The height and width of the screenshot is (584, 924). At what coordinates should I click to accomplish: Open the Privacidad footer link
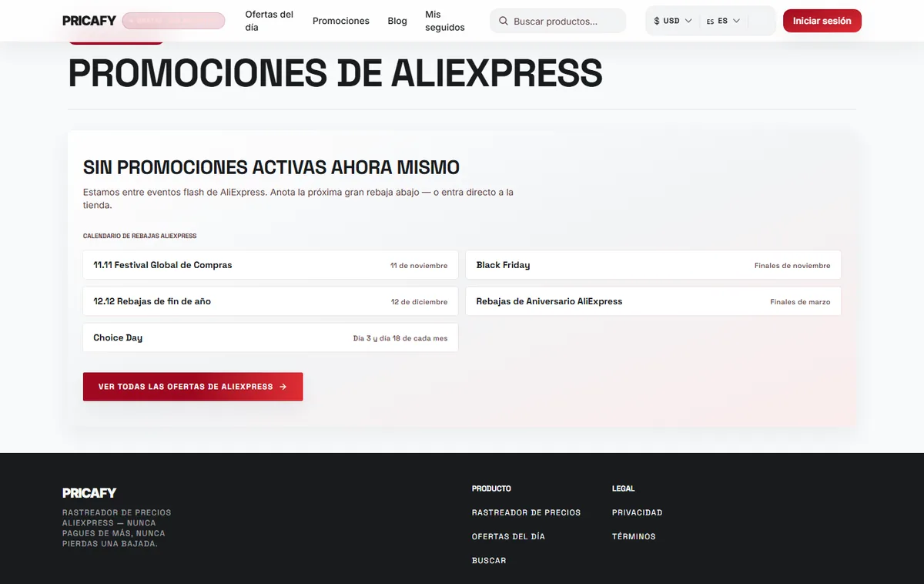point(637,512)
